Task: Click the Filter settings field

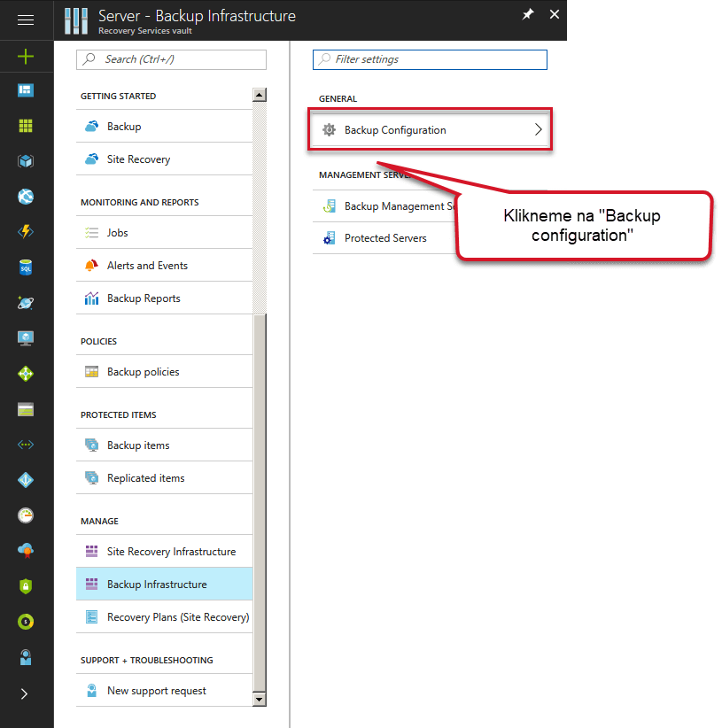Action: [430, 59]
